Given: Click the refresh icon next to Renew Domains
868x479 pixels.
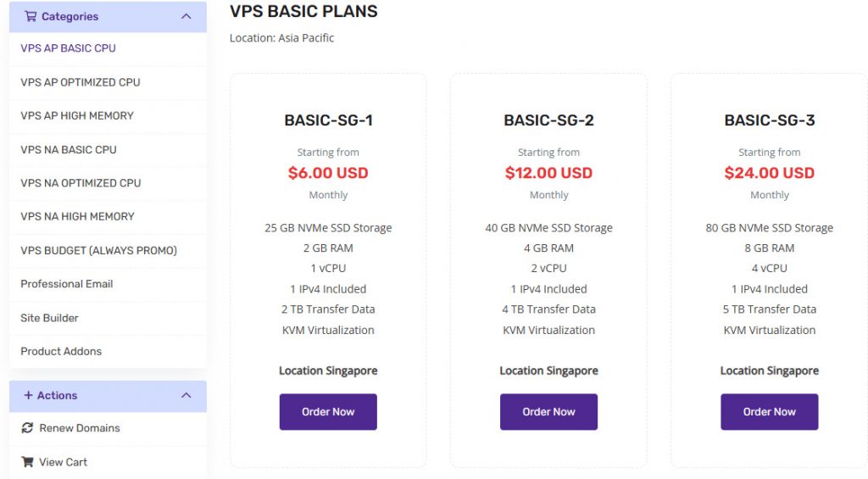Looking at the screenshot, I should pyautogui.click(x=27, y=428).
